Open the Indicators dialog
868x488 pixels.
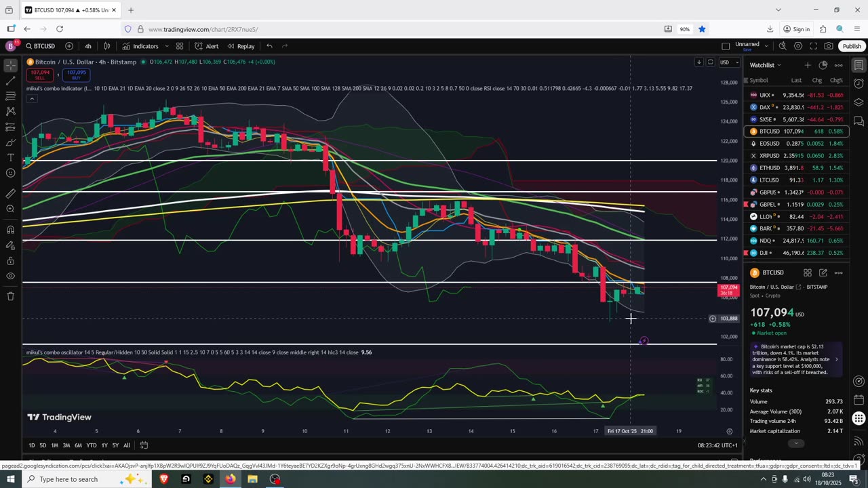tap(140, 46)
